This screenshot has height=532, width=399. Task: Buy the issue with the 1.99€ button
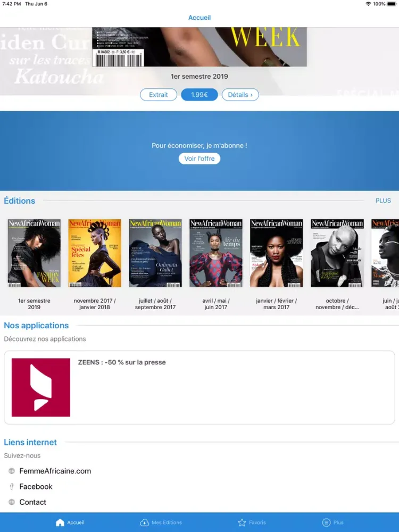click(199, 95)
